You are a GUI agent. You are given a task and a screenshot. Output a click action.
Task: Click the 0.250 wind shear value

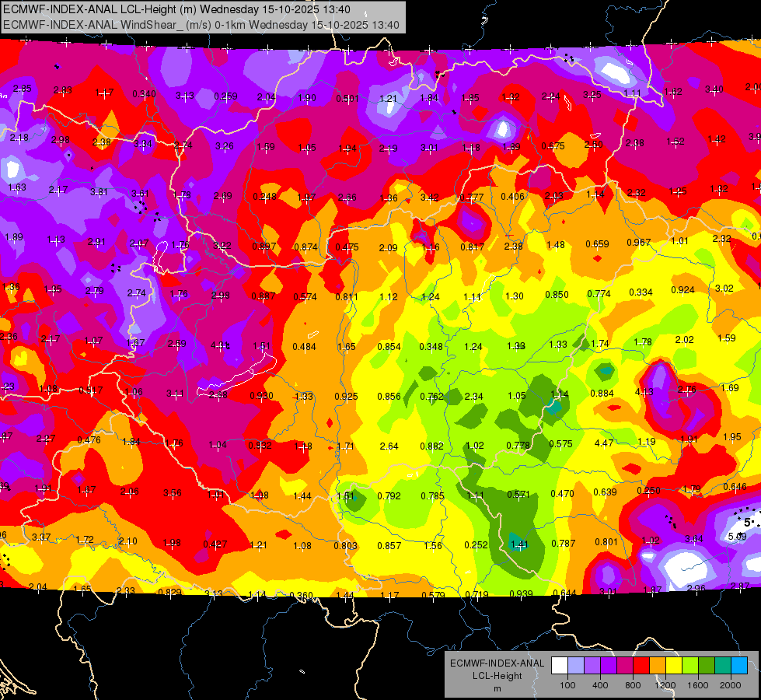pyautogui.click(x=649, y=491)
